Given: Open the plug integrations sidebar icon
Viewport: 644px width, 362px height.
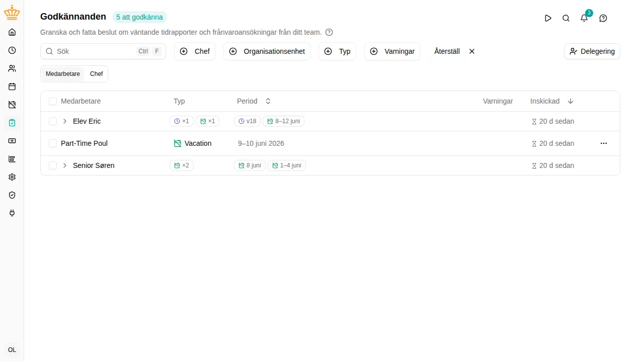Looking at the screenshot, I should (12, 213).
